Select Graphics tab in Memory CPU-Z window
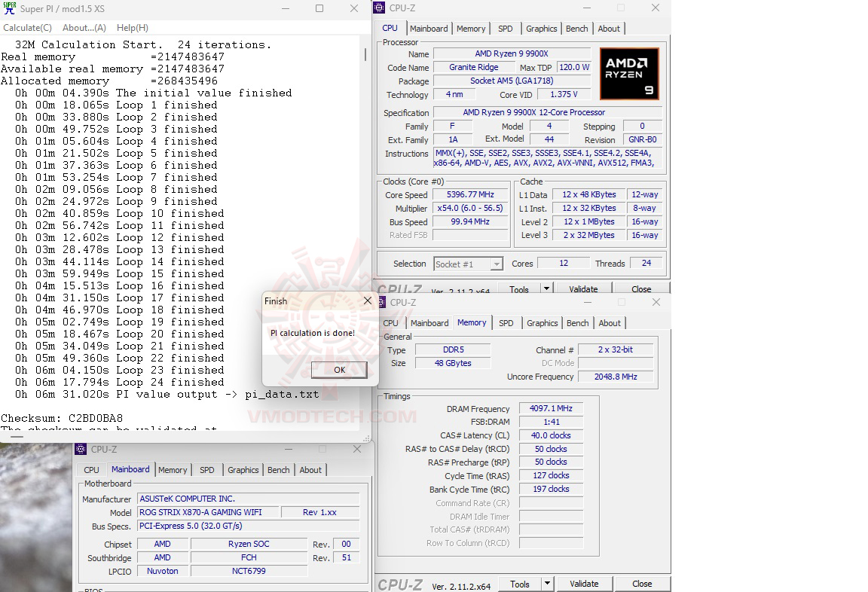 pos(542,323)
